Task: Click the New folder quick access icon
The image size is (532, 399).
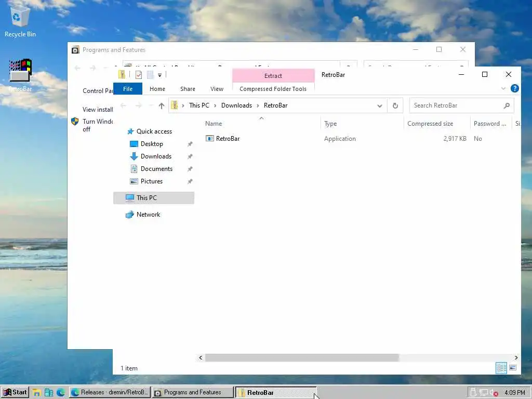Action: tap(150, 75)
